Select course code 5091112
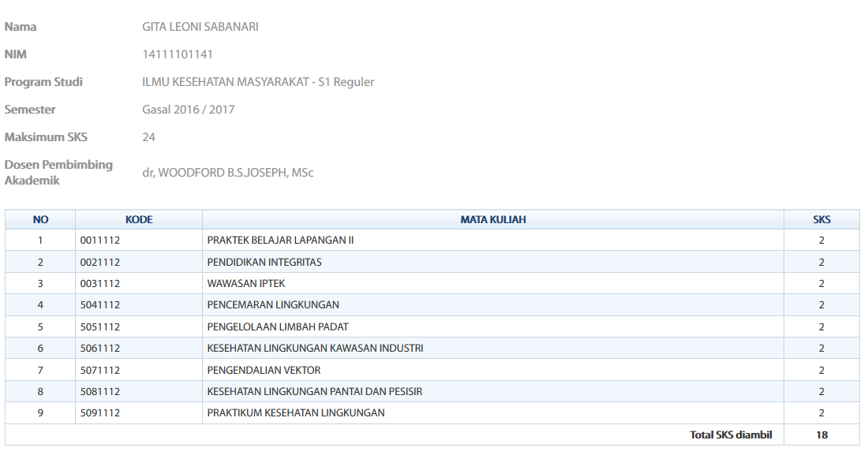Screen dimensions: 868x455 pyautogui.click(x=100, y=413)
